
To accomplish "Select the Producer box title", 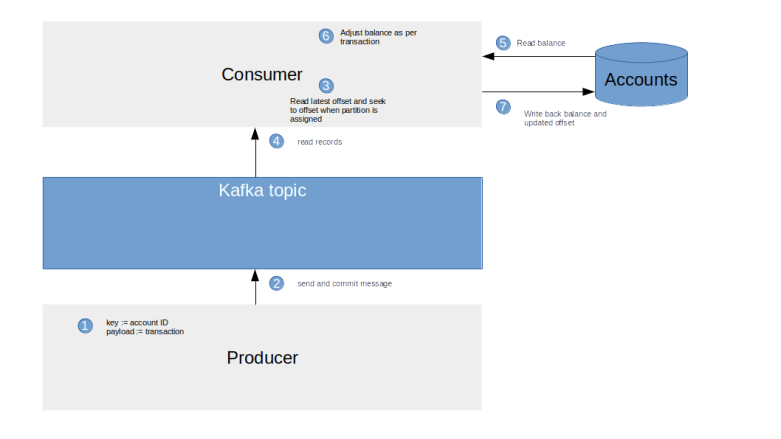I will click(x=262, y=358).
